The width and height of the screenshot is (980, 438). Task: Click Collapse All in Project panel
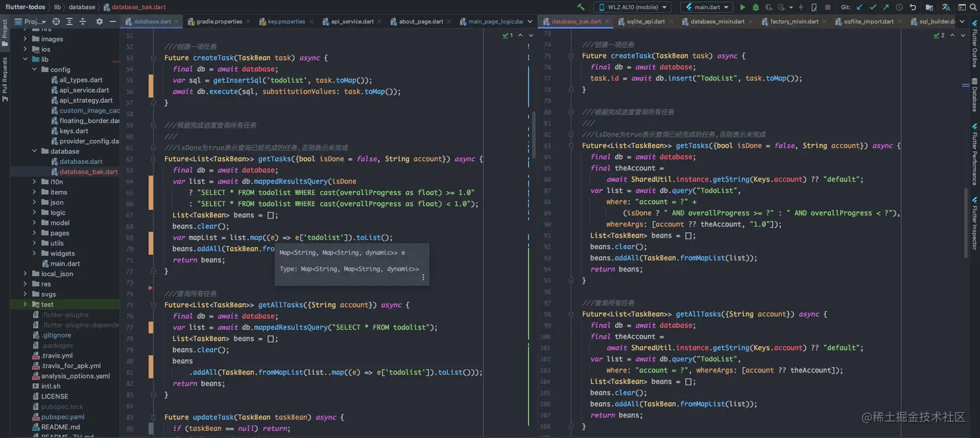(x=83, y=21)
